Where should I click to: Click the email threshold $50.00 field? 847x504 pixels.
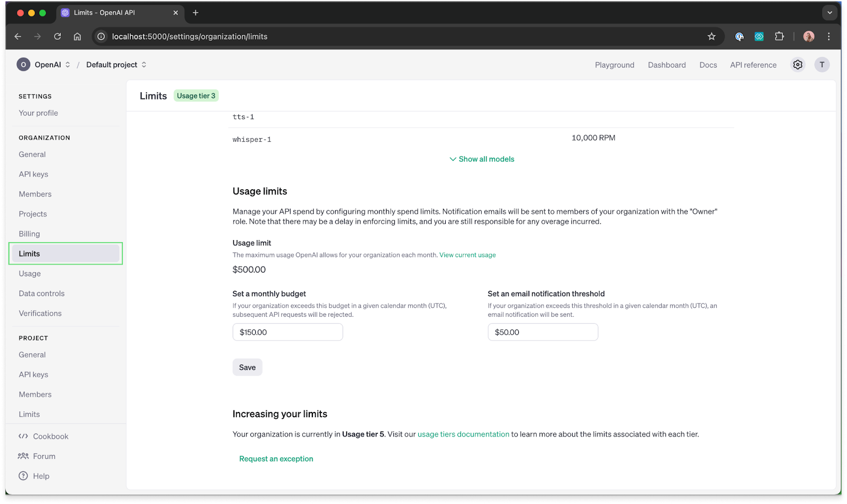[x=543, y=332]
